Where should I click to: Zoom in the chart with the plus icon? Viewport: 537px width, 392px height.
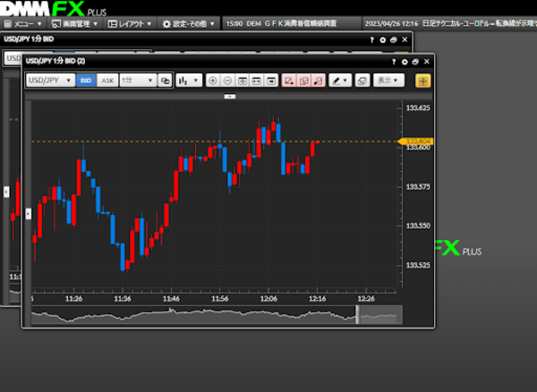click(213, 80)
